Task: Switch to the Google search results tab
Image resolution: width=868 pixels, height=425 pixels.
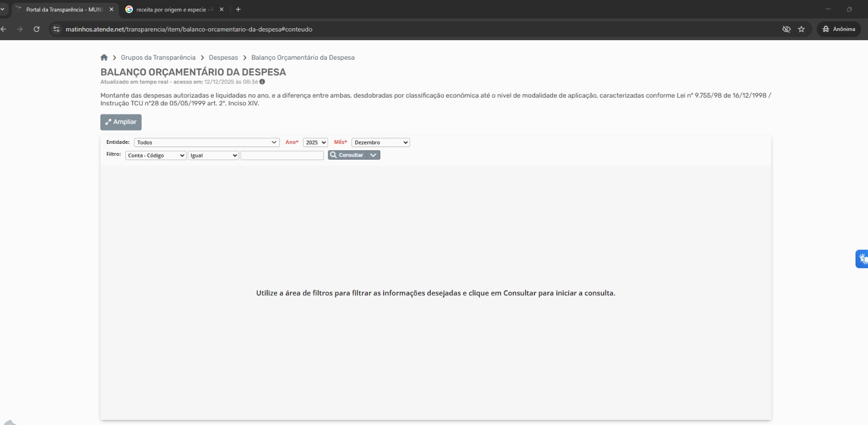Action: pyautogui.click(x=171, y=10)
